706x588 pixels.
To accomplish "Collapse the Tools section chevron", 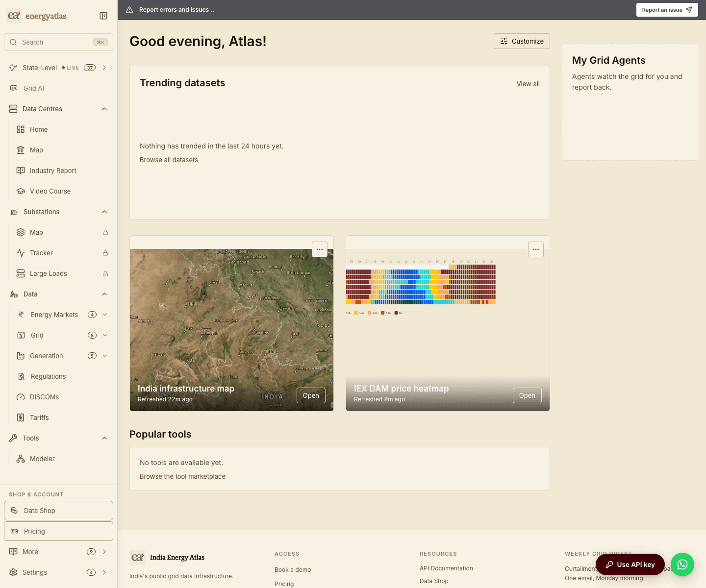I will [x=104, y=438].
